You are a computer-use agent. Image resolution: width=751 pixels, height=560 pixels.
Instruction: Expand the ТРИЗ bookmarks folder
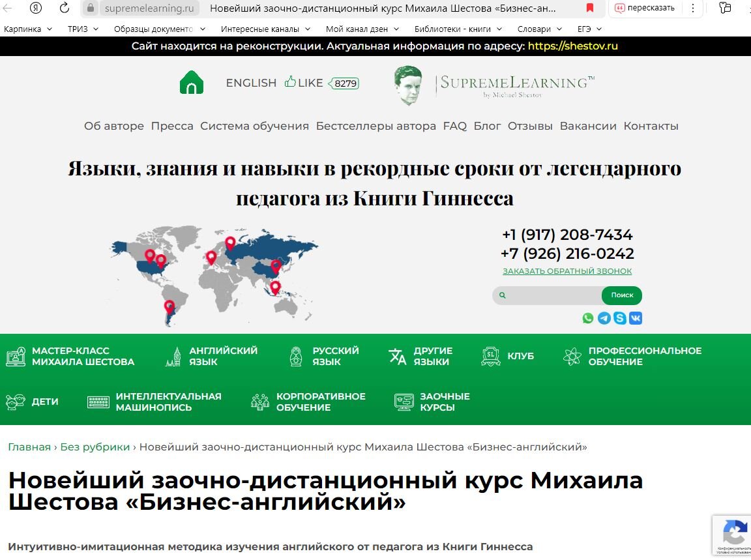click(x=83, y=29)
